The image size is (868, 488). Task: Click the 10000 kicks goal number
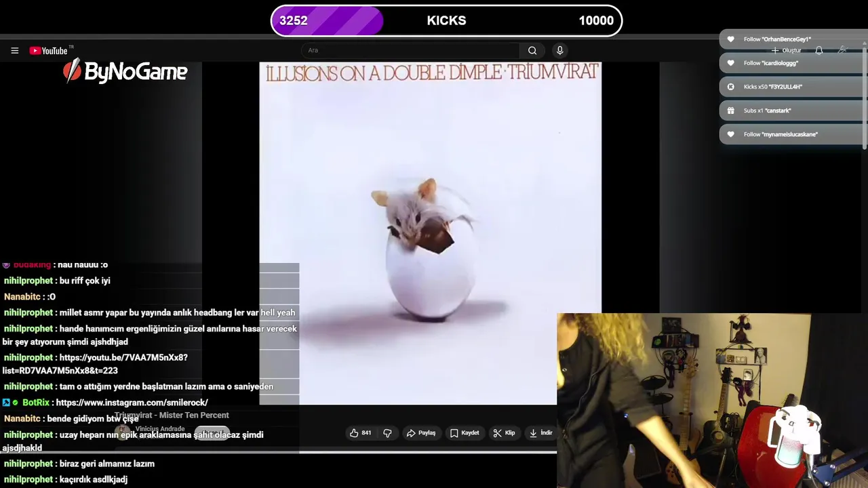click(596, 20)
